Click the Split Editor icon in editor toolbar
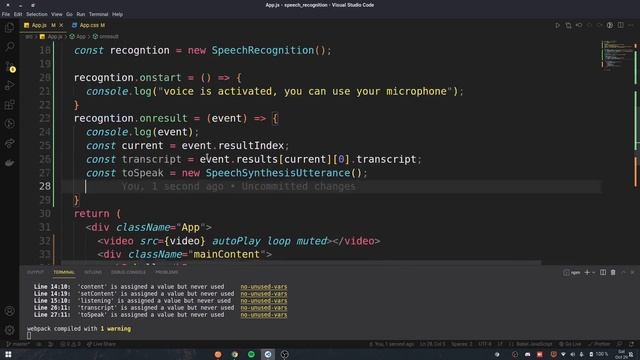This screenshot has height=360, width=640. pos(620,25)
